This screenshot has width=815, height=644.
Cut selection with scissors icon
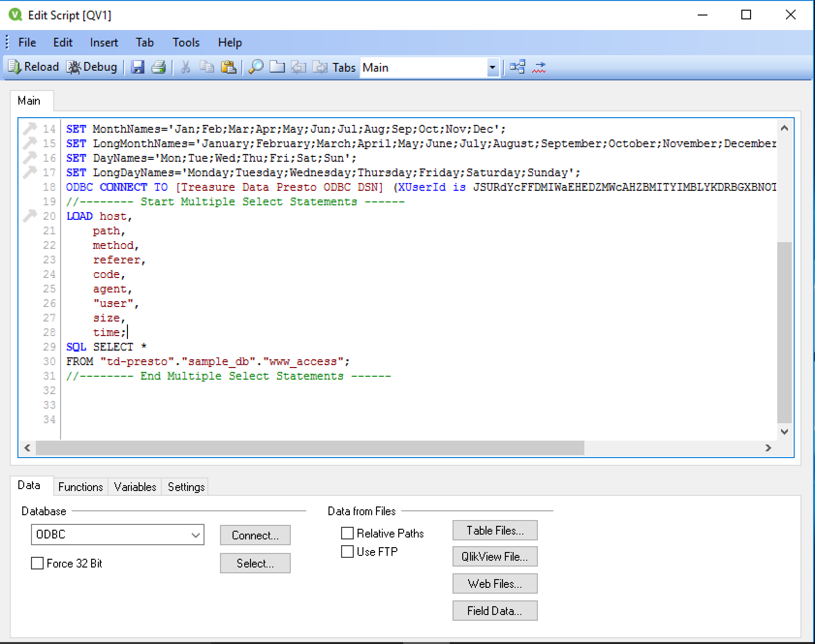pos(185,67)
